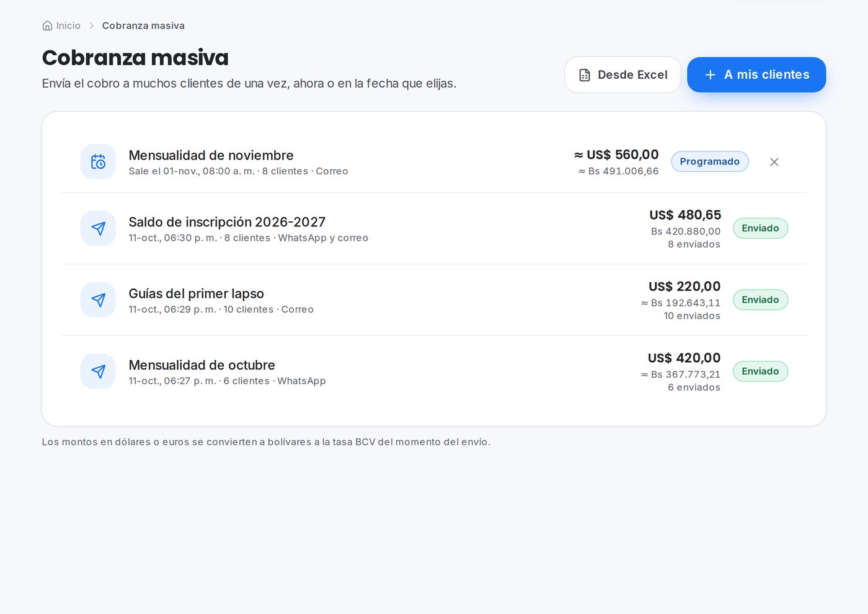Image resolution: width=868 pixels, height=614 pixels.
Task: Start a charge with A mis clientes
Action: (756, 75)
